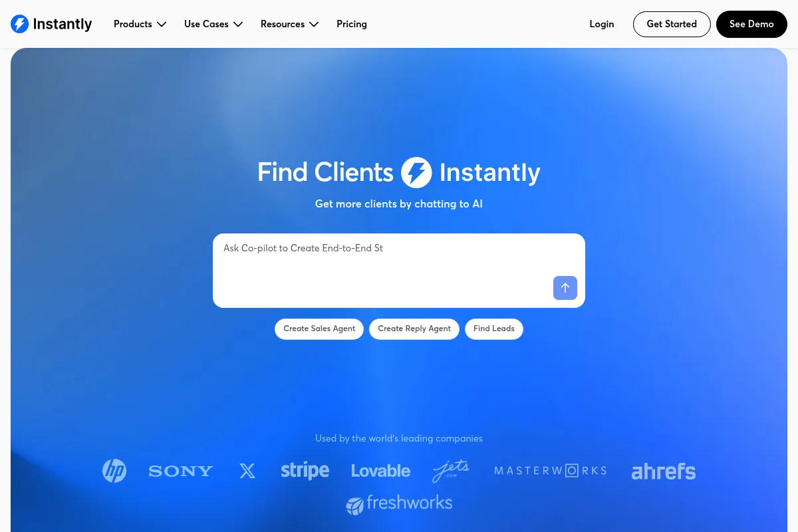
Task: Expand the Use Cases menu
Action: [213, 24]
